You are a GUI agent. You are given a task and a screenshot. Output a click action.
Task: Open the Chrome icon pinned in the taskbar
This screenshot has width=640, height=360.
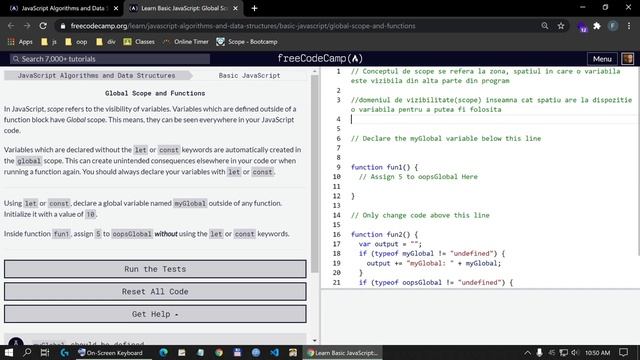[x=219, y=353]
